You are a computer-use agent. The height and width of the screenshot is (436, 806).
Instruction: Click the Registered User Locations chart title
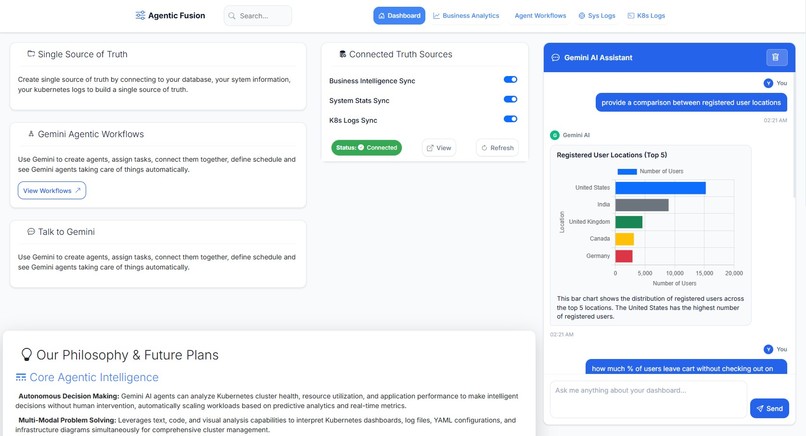[x=612, y=155]
